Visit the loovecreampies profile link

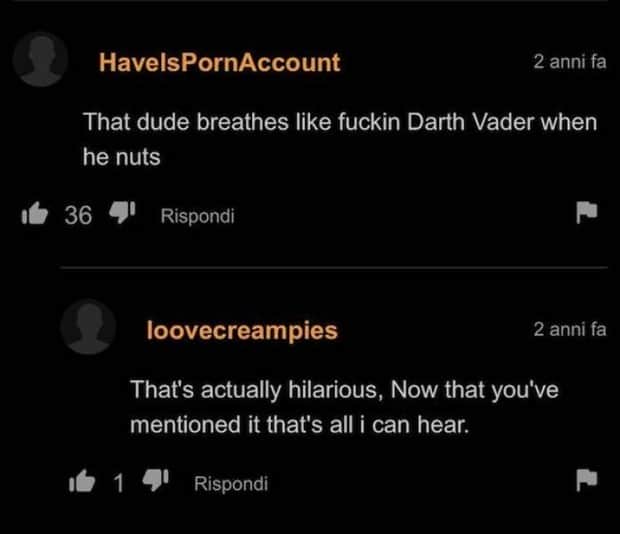(x=242, y=330)
